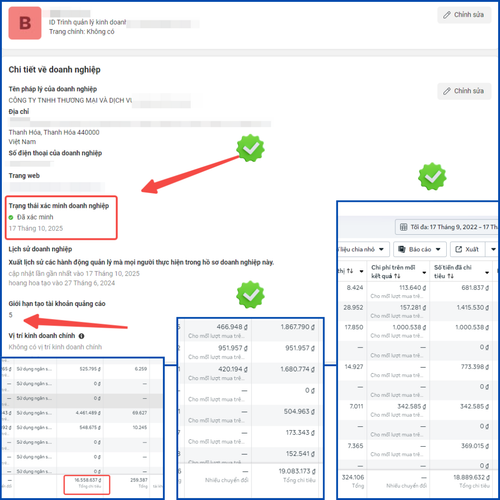500x500 pixels.
Task: Click cell 466.948 đ in middle table
Action: [232, 327]
